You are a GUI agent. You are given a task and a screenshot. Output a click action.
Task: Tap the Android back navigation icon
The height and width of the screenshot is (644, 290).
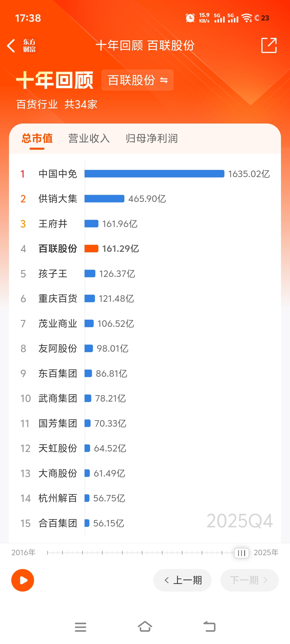(x=209, y=627)
